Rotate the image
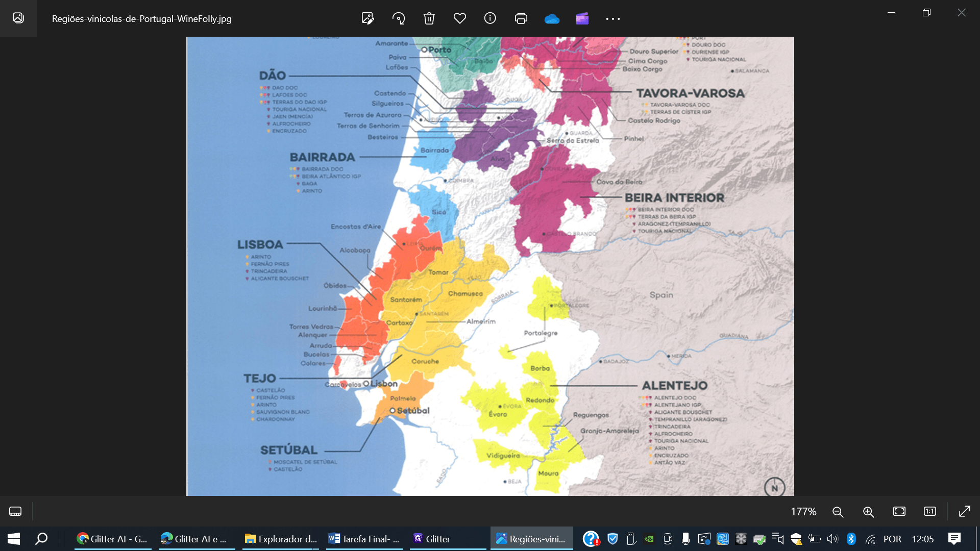 [x=399, y=19]
